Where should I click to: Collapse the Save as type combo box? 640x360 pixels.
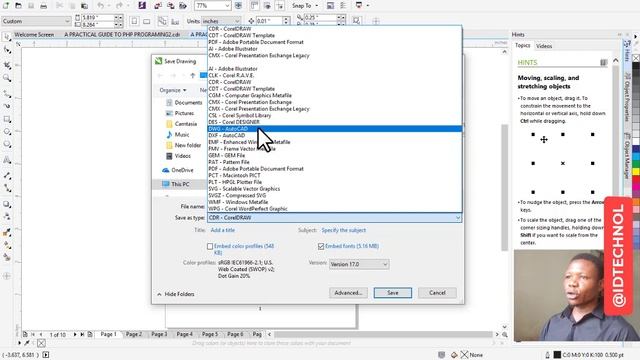[x=458, y=218]
